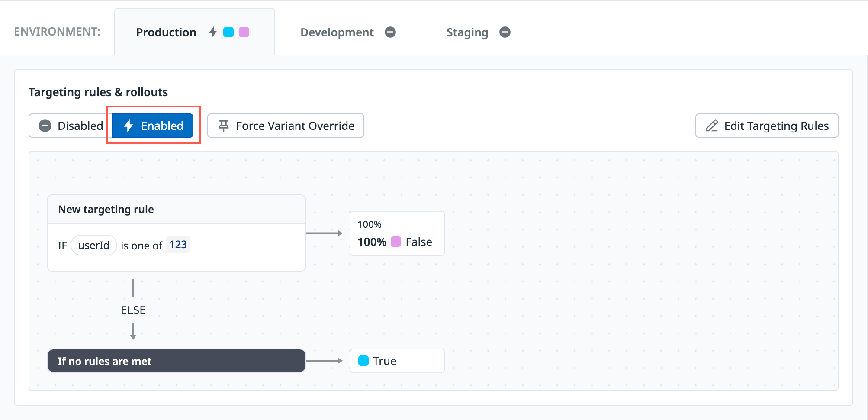
Task: Toggle the flag to Disabled
Action: pyautogui.click(x=71, y=126)
